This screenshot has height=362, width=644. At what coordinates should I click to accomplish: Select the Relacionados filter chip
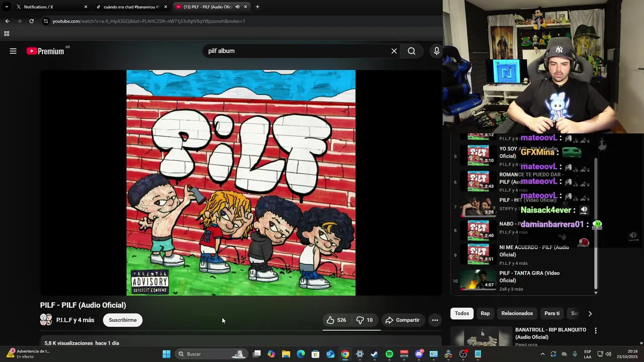tap(517, 313)
